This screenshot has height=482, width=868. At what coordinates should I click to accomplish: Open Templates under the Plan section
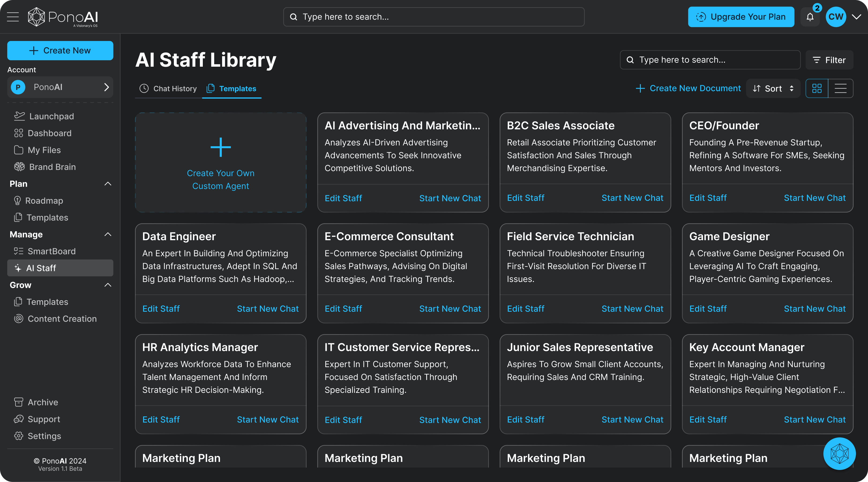point(41,217)
